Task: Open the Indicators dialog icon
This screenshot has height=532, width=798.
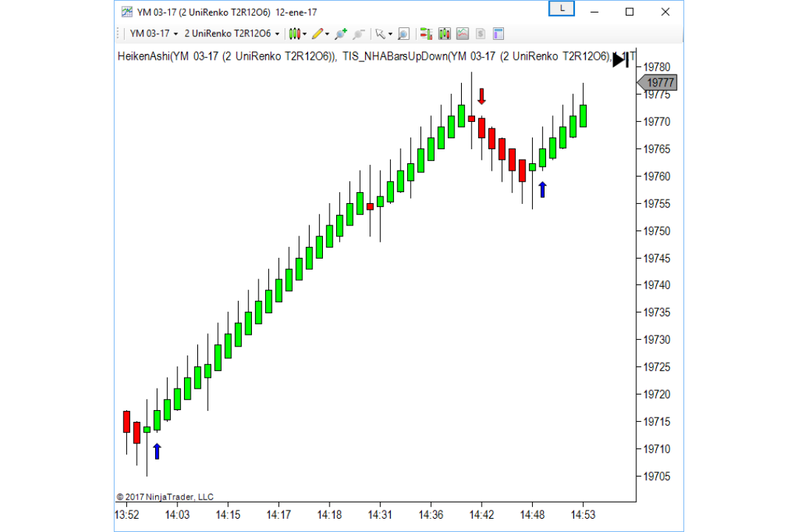Action: 462,34
